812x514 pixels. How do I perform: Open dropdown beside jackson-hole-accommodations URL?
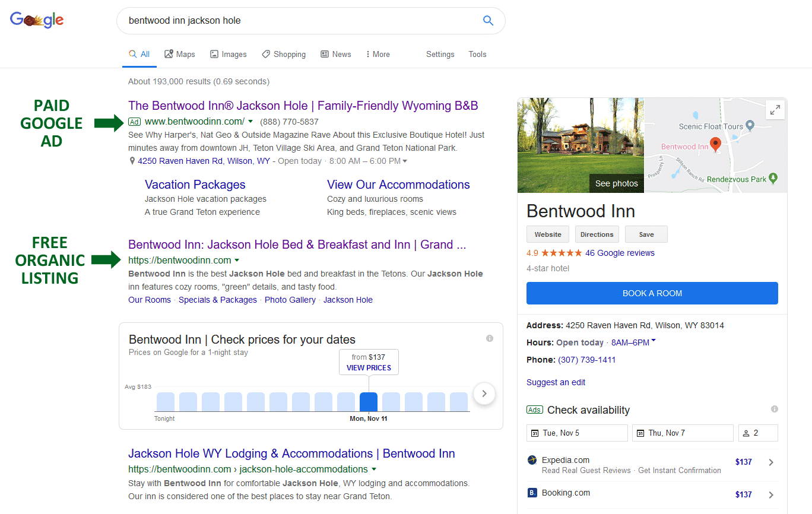pyautogui.click(x=374, y=469)
